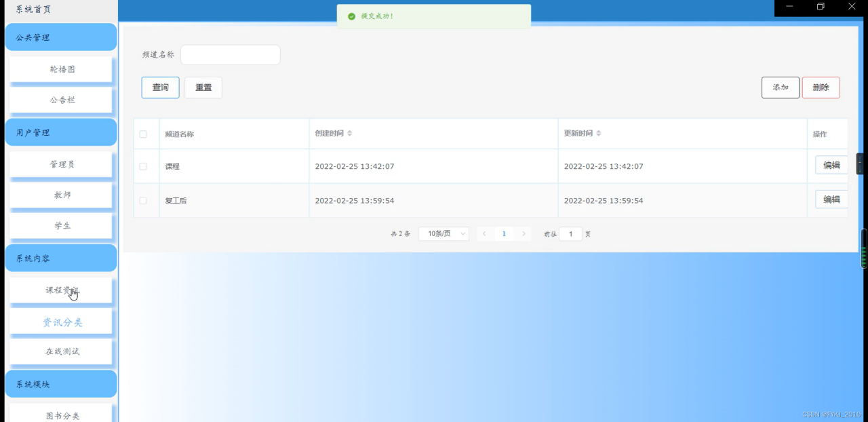This screenshot has height=422, width=868.
Task: Click the 添加 button
Action: coord(781,88)
